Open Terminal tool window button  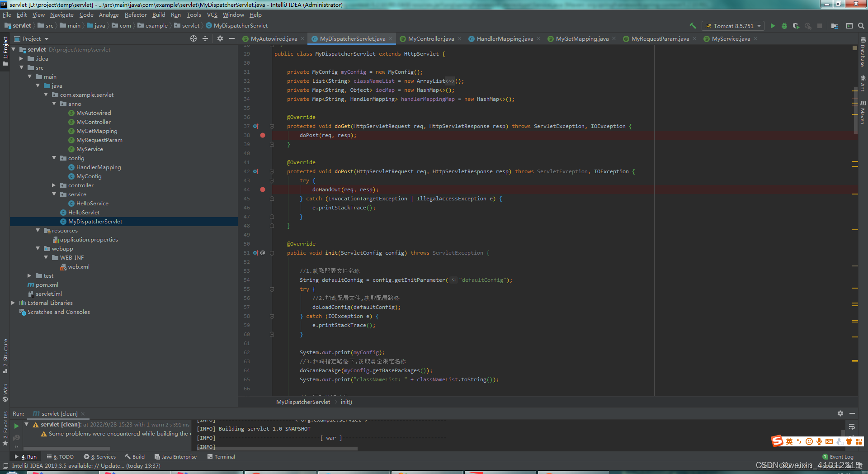[221, 456]
